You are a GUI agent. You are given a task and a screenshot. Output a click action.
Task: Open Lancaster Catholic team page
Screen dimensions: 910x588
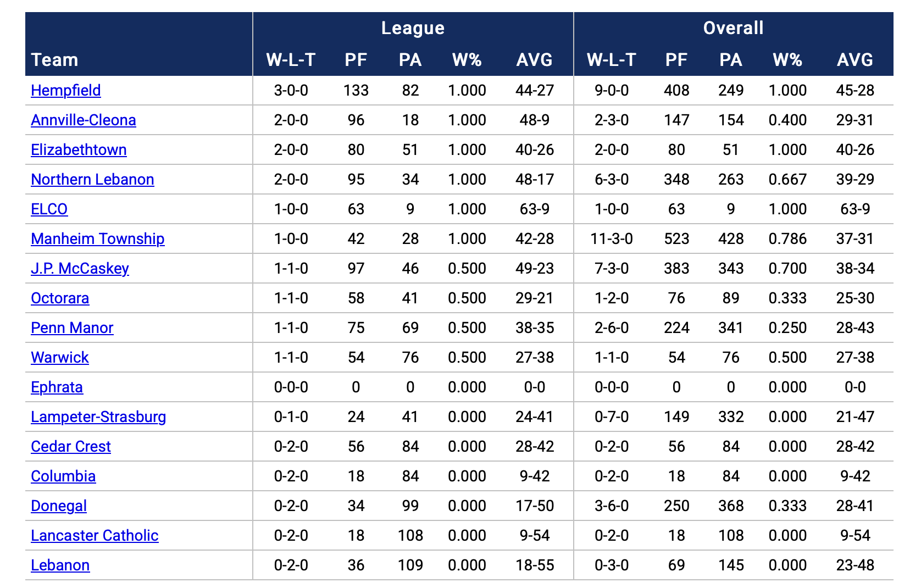[x=95, y=536]
